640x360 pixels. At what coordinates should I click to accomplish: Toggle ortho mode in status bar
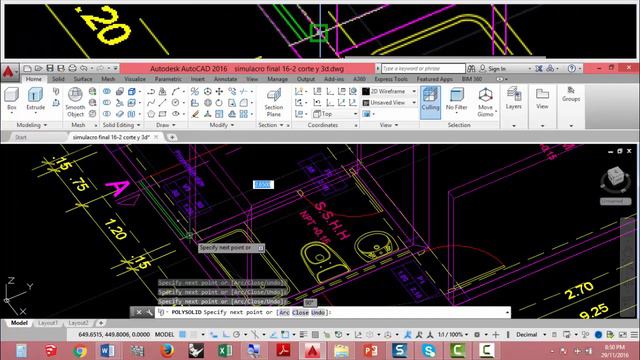coord(226,334)
